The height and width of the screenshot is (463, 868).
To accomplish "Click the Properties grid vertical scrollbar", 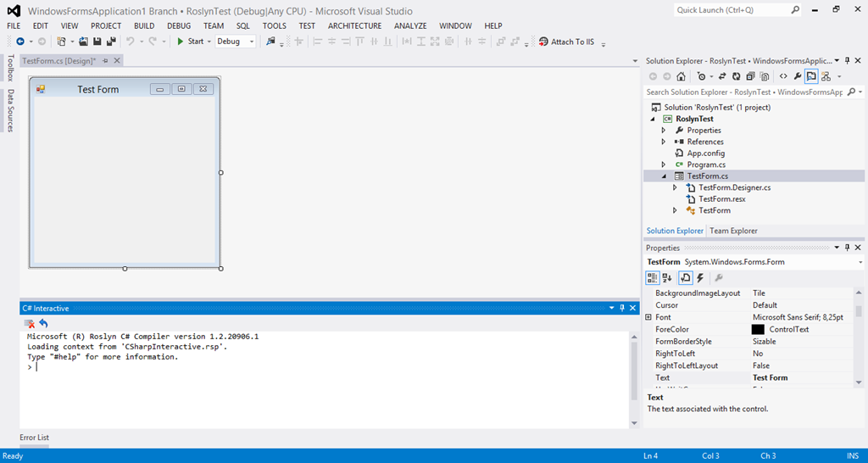I will pos(859,337).
